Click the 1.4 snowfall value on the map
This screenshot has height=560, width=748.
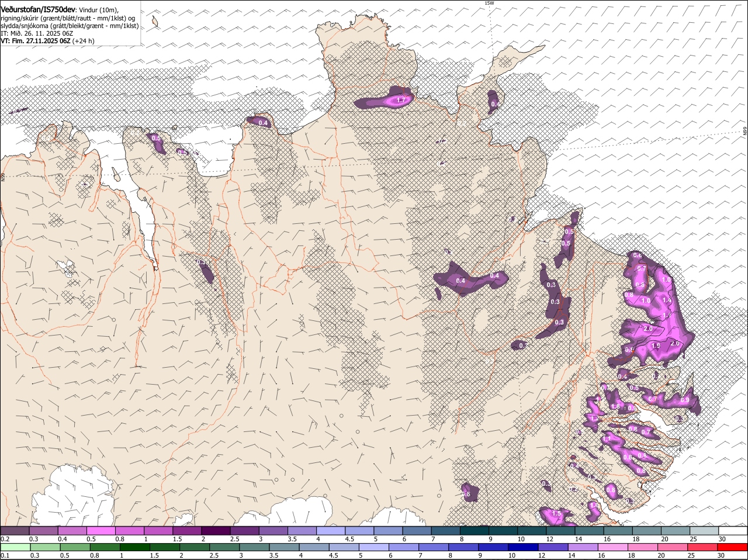click(667, 299)
